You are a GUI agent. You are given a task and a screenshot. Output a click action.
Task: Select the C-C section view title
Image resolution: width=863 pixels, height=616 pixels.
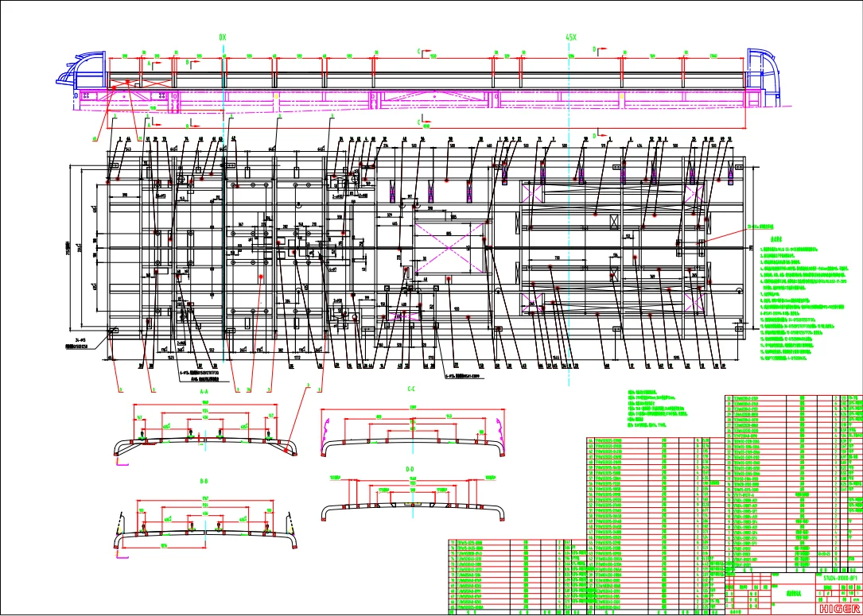pyautogui.click(x=410, y=389)
